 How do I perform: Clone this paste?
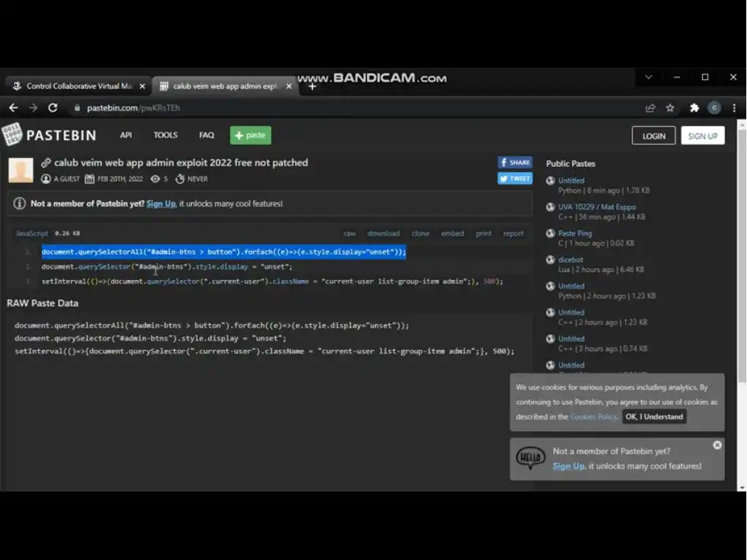(x=420, y=233)
